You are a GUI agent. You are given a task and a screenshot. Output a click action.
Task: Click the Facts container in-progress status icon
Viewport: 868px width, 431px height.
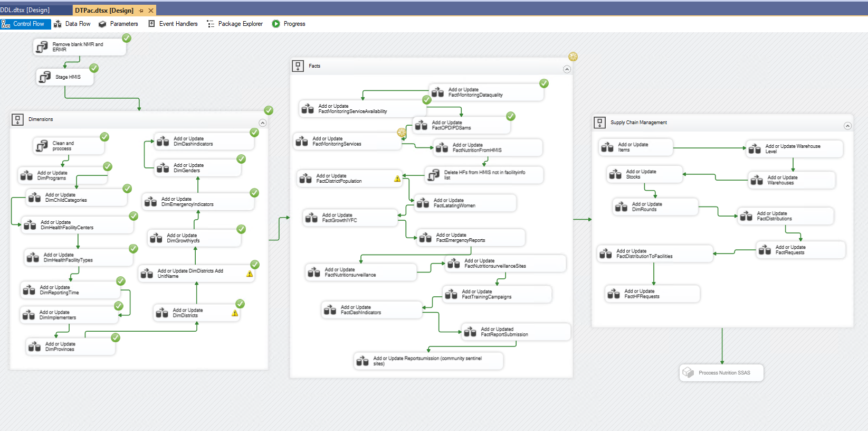pos(573,57)
